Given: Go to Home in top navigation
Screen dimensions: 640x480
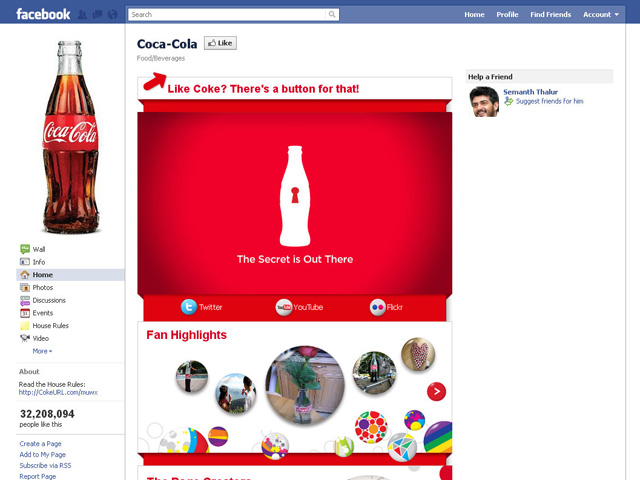Looking at the screenshot, I should [x=474, y=15].
